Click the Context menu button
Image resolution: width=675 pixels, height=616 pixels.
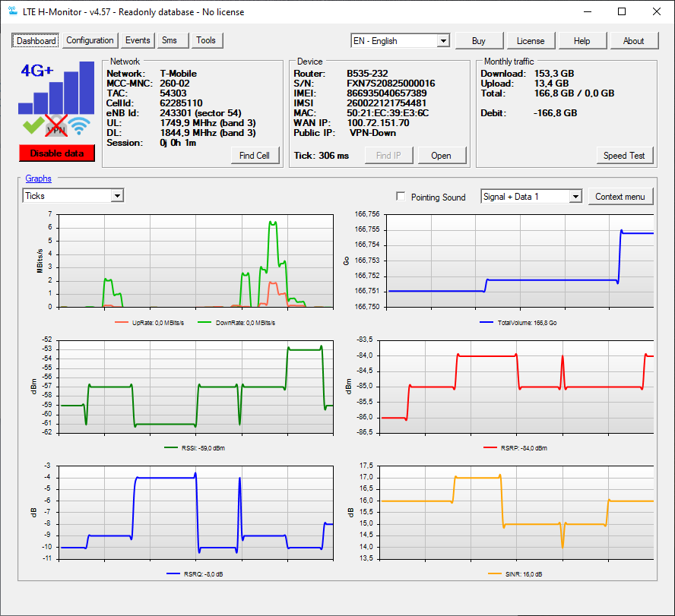click(x=620, y=197)
